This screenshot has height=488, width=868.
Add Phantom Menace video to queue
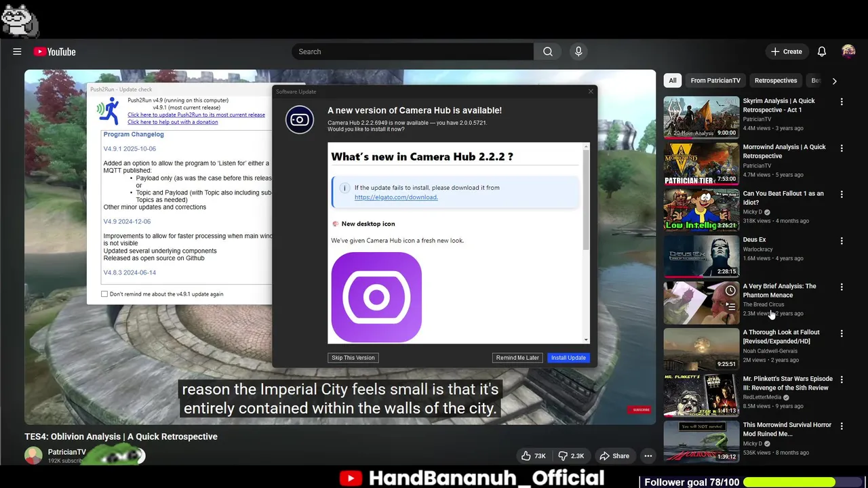730,306
